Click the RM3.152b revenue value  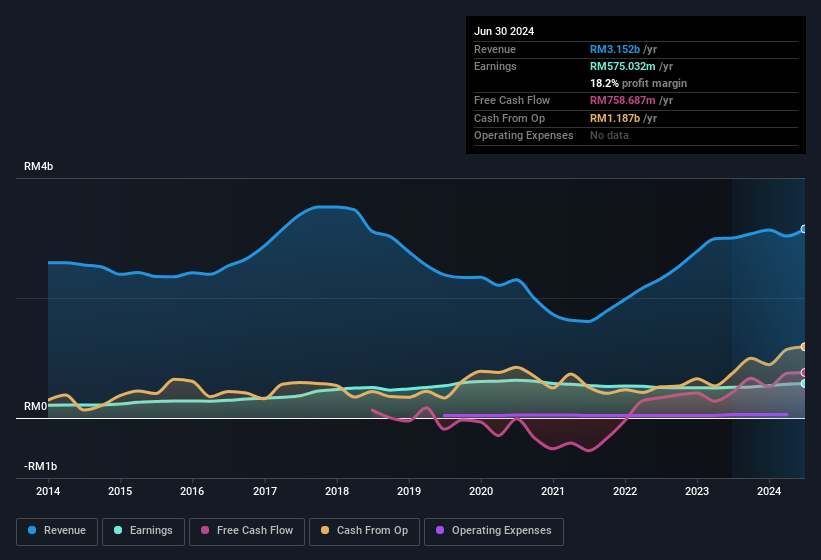(x=615, y=49)
